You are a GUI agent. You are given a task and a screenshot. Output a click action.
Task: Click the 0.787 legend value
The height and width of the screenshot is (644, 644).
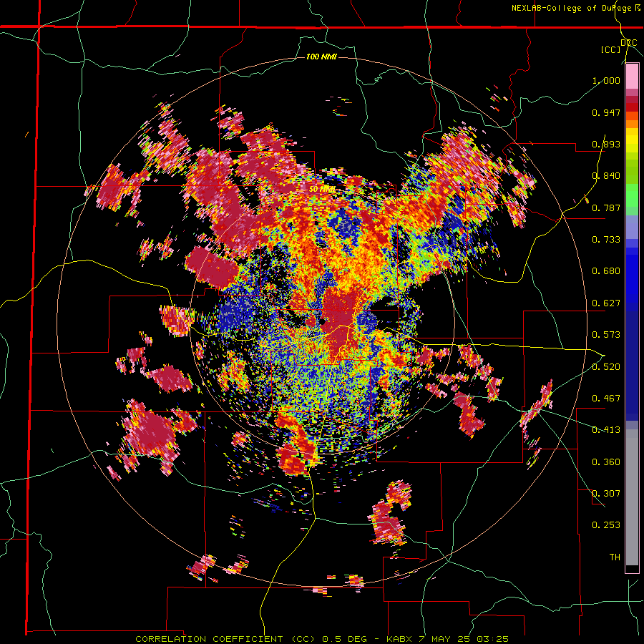coord(606,208)
